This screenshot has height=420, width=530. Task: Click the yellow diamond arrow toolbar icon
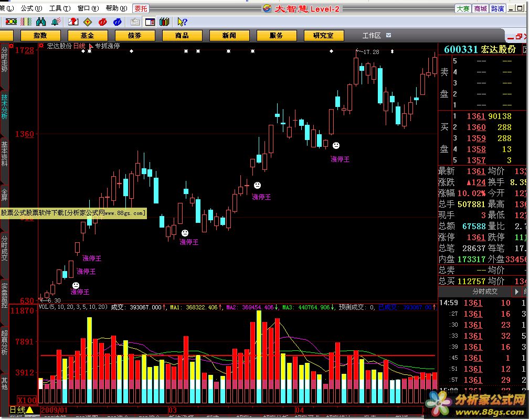88,22
